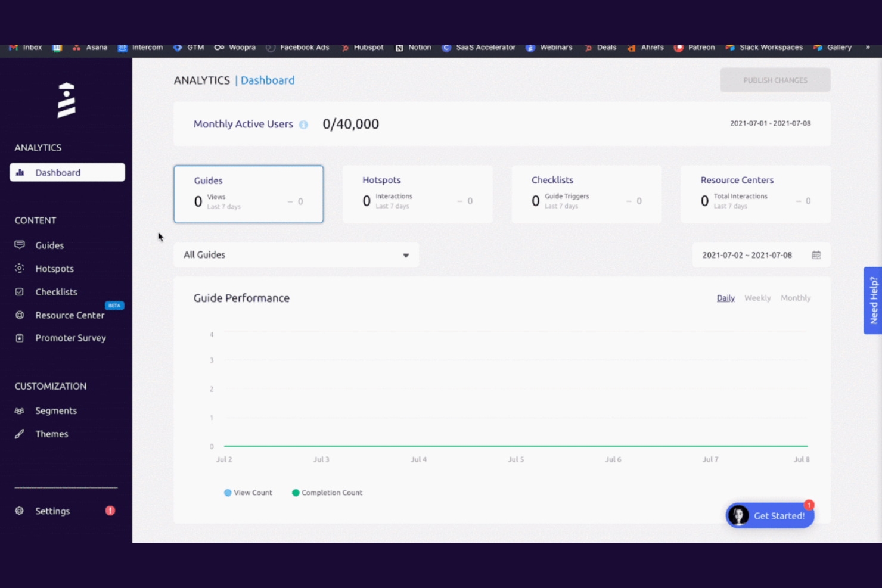
Task: Click the Get Started chat bubble
Action: (769, 515)
